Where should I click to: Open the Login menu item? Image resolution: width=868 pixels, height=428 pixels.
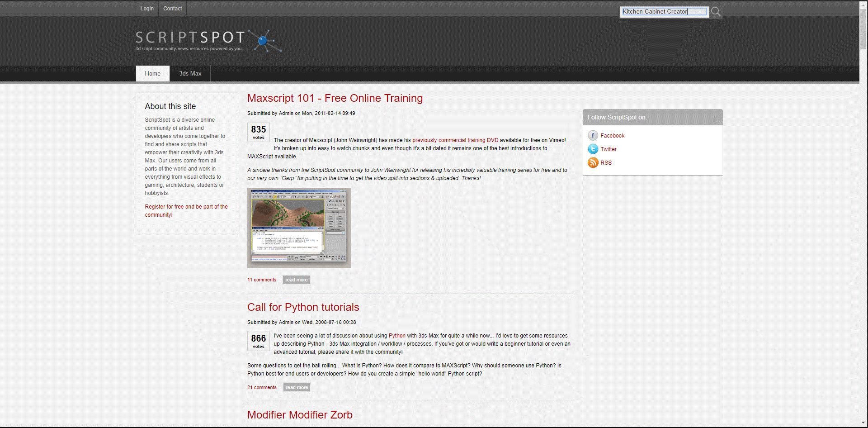(147, 9)
